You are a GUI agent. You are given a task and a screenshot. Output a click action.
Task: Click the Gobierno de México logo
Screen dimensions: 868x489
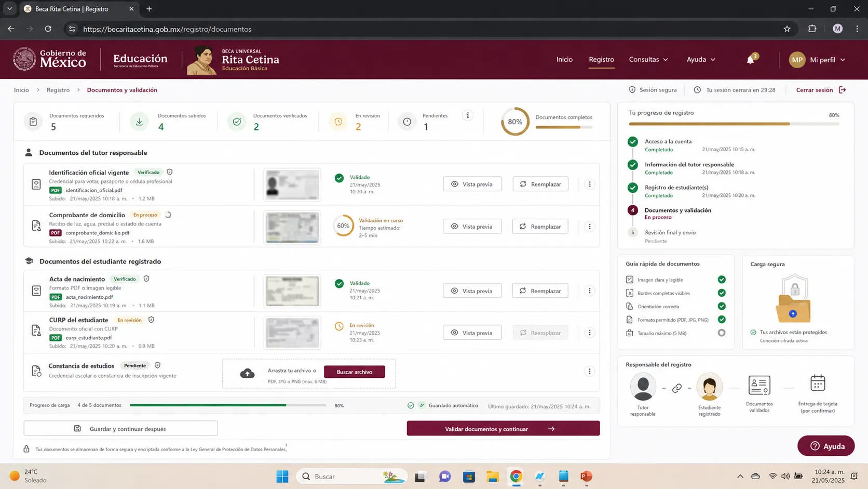point(50,59)
